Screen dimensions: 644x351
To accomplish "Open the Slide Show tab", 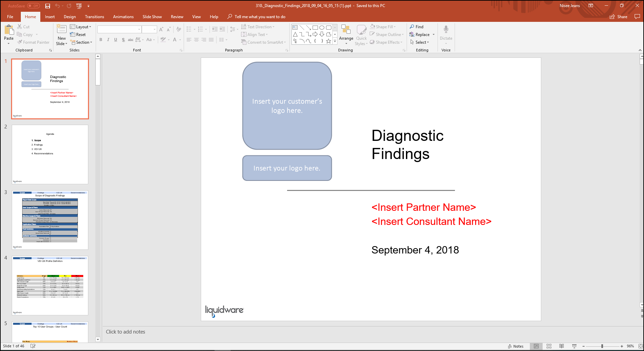I will 152,16.
